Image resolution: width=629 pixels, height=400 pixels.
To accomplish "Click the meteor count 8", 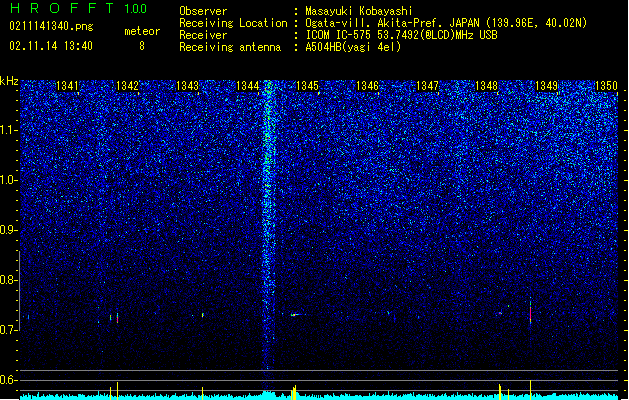I will 142,46.
